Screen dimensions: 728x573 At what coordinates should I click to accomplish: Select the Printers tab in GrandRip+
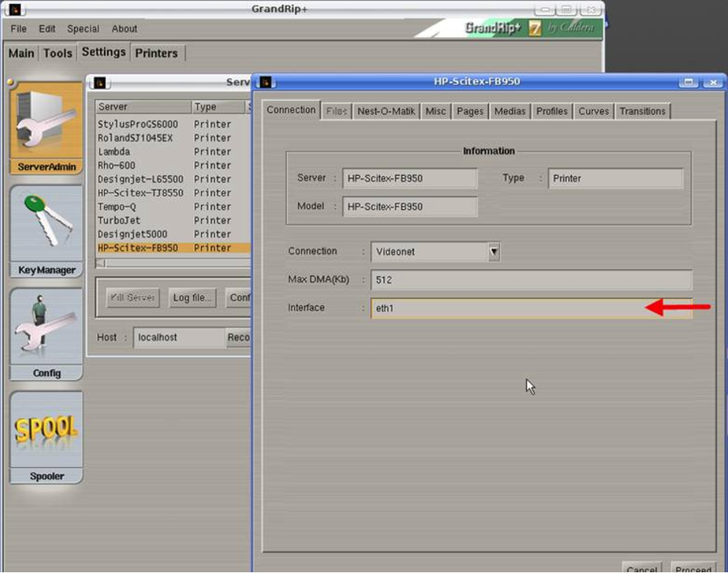(156, 53)
